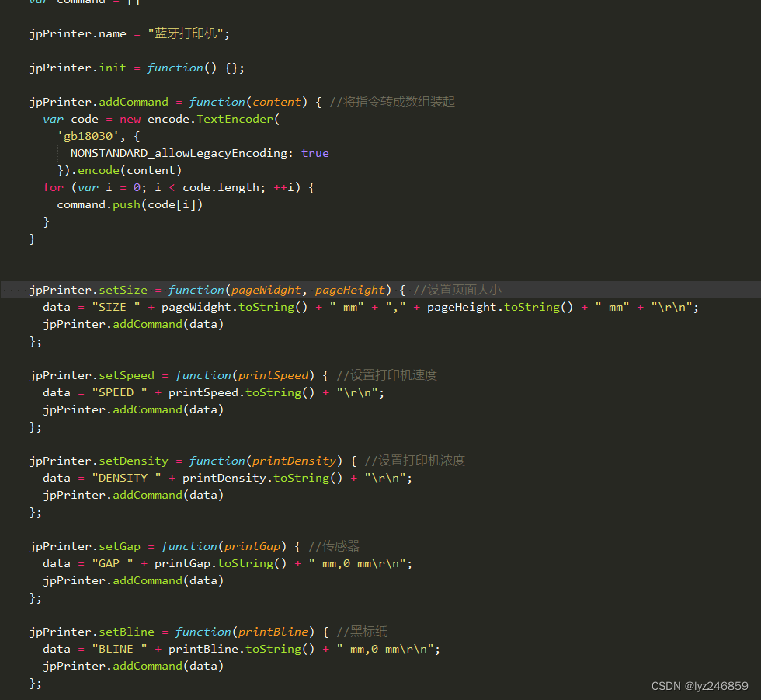This screenshot has height=700, width=761.
Task: Click the comment 将指令转成数组装起
Action: pos(392,102)
